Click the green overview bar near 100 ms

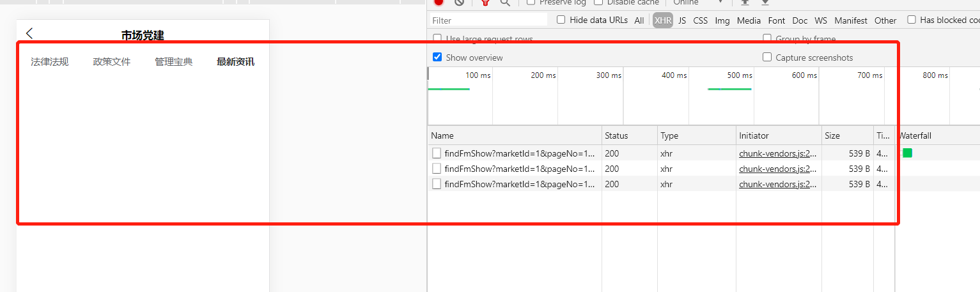click(x=449, y=89)
